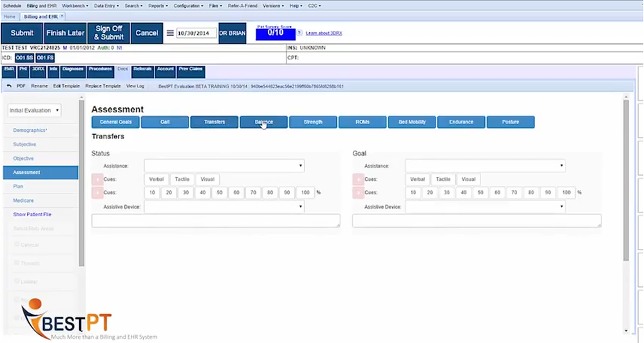Check the Cervical body area checkbox
This screenshot has height=343, width=644.
click(17, 245)
